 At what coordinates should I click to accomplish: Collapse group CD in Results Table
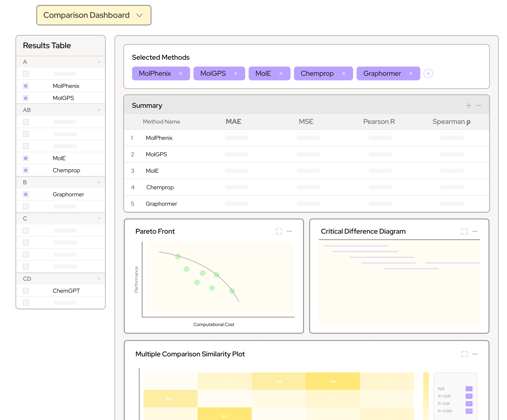click(x=99, y=279)
